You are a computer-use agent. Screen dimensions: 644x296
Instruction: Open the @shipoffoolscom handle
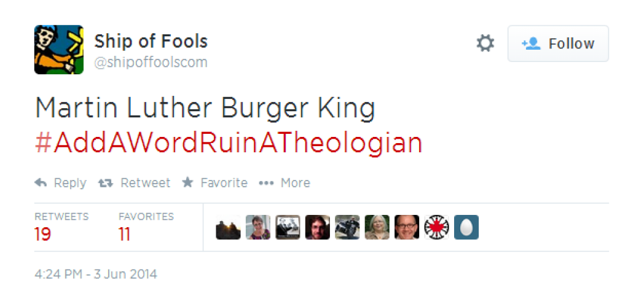coord(151,63)
